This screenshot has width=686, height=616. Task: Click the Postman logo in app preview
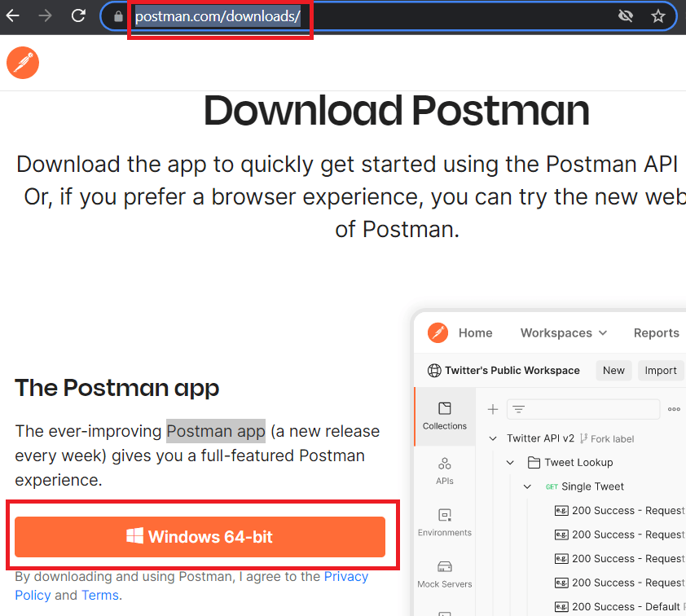[438, 333]
